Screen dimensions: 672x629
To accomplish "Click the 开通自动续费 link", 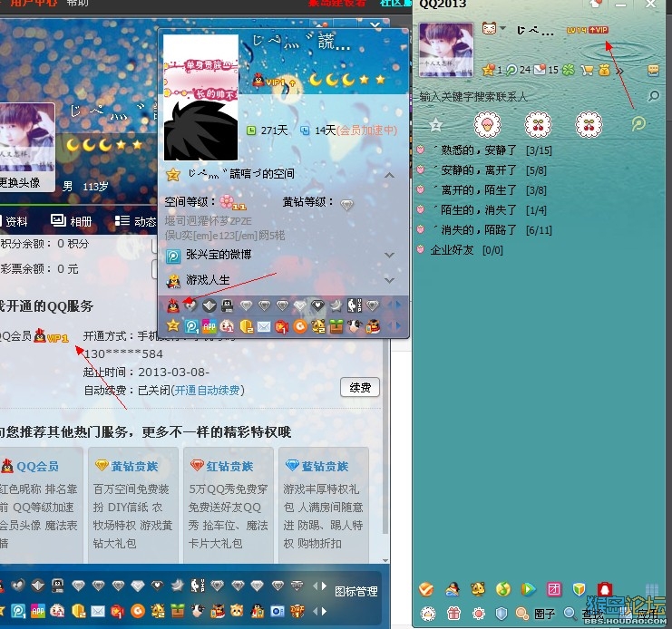I will point(207,390).
